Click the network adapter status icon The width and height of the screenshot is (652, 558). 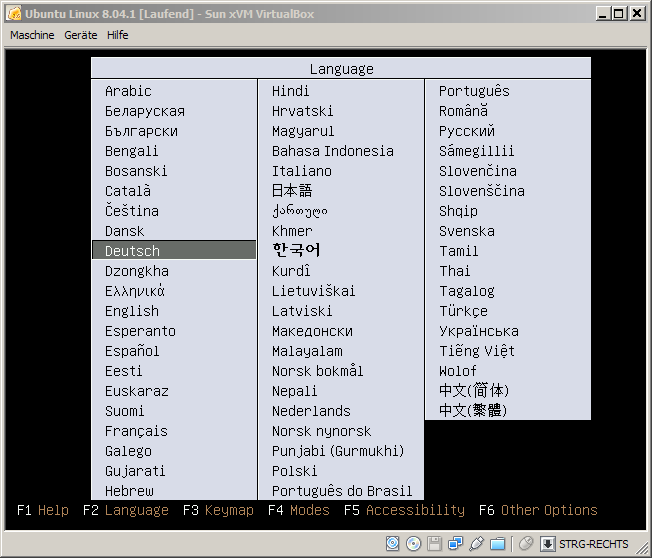point(455,543)
